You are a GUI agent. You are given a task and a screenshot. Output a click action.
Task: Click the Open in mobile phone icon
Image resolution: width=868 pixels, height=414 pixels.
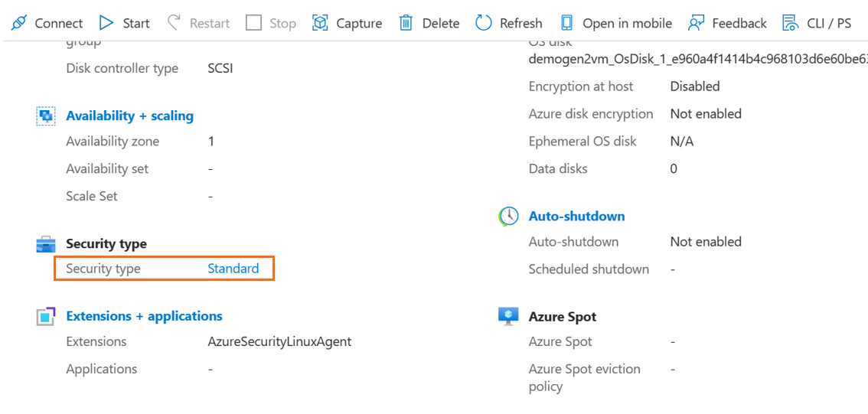click(566, 23)
